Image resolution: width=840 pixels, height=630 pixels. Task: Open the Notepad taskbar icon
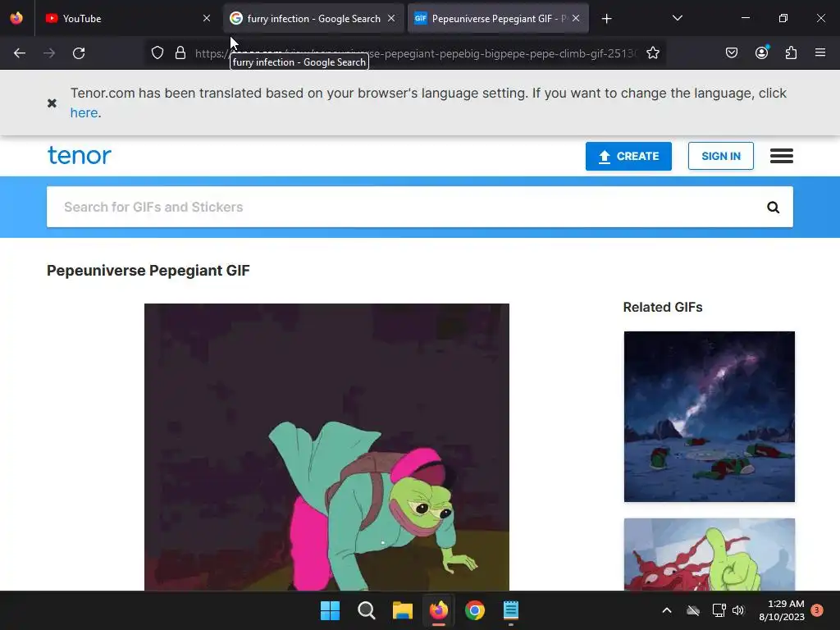tap(511, 610)
